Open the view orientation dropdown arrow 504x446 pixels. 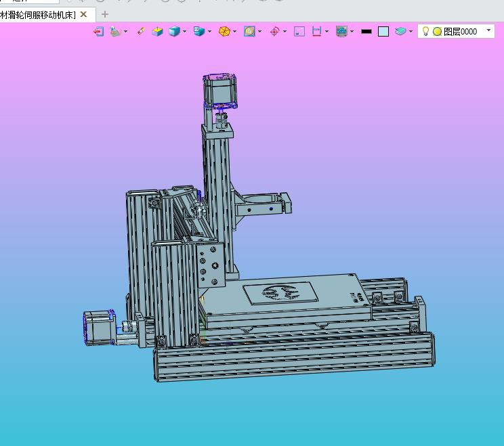[209, 31]
